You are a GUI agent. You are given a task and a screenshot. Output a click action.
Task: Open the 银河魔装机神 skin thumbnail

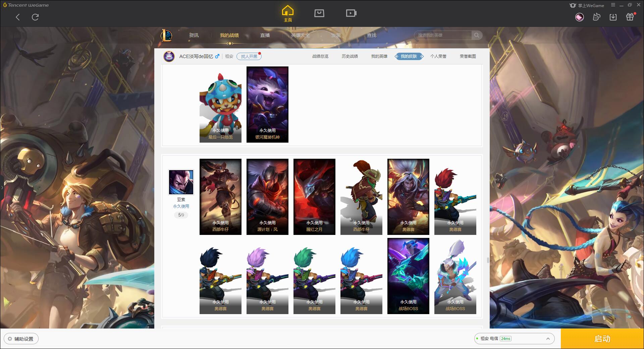click(x=267, y=104)
